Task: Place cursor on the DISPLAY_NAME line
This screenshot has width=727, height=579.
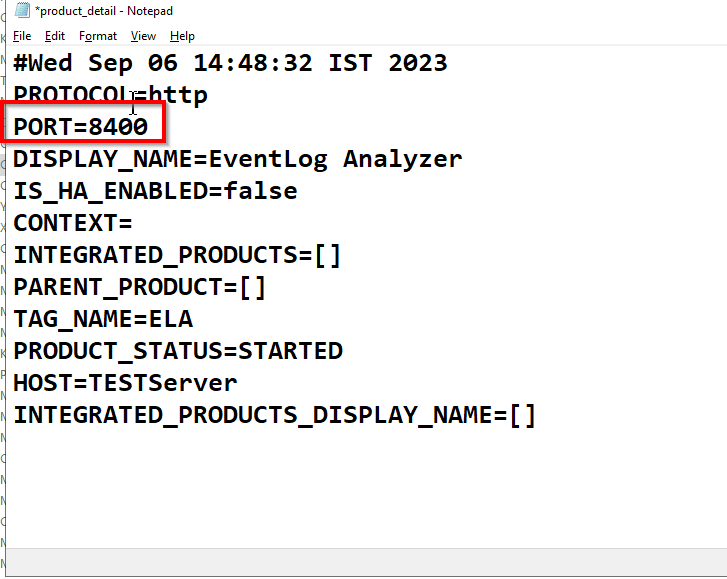Action: [237, 159]
